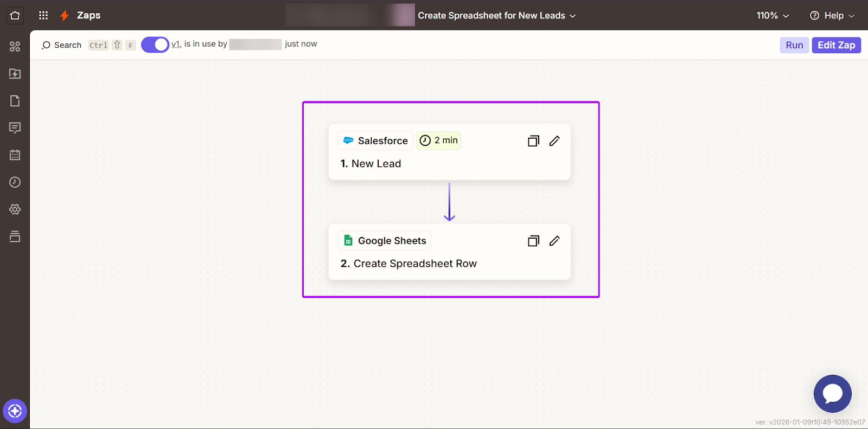Image resolution: width=868 pixels, height=429 pixels.
Task: Select '2. Create Spreadsheet Row' step text
Action: tap(409, 264)
